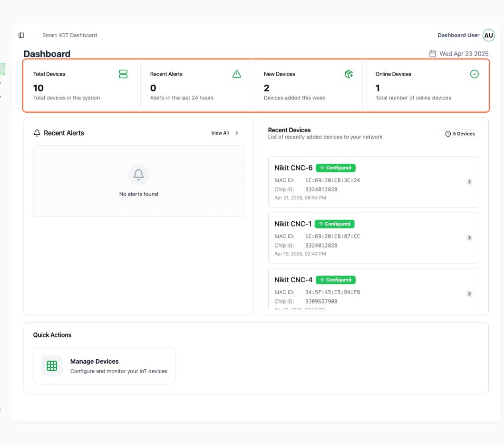Screen dimensions: 504x445
Task: Click the Recent Alerts warning triangle icon
Action: [237, 74]
